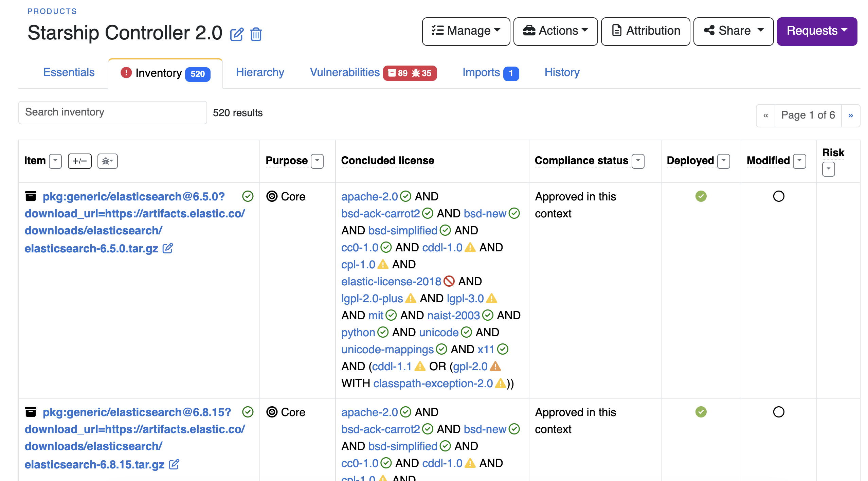Switch to the Essentials tab
The width and height of the screenshot is (868, 481).
[x=69, y=72]
